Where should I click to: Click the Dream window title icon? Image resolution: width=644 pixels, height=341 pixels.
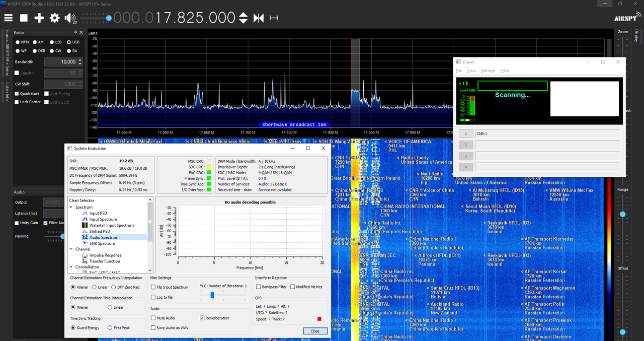coord(458,62)
